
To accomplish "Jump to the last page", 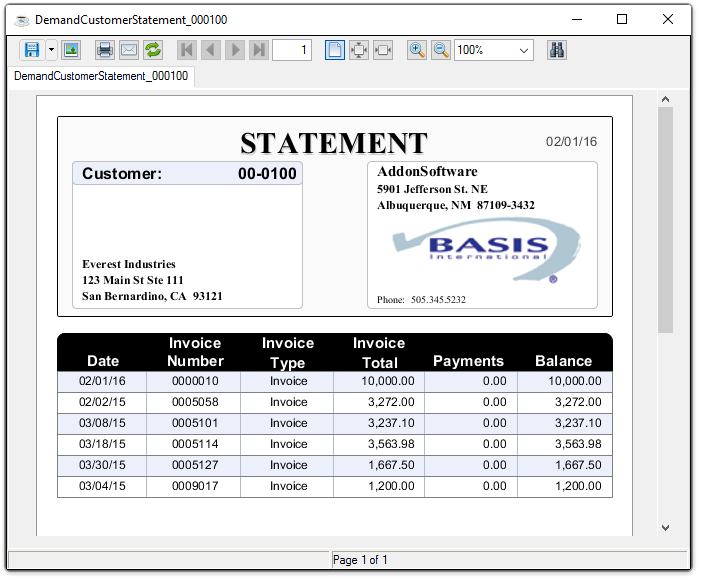I will pyautogui.click(x=259, y=50).
